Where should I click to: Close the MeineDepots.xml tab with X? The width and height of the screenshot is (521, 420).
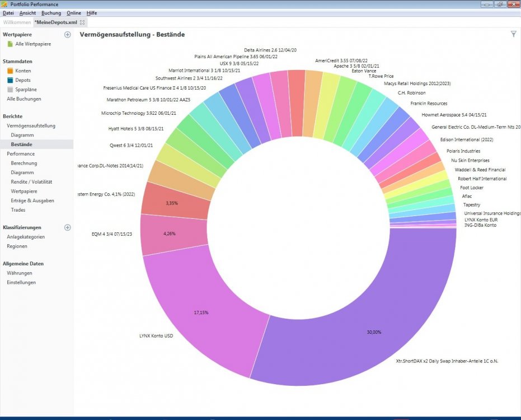click(x=82, y=22)
